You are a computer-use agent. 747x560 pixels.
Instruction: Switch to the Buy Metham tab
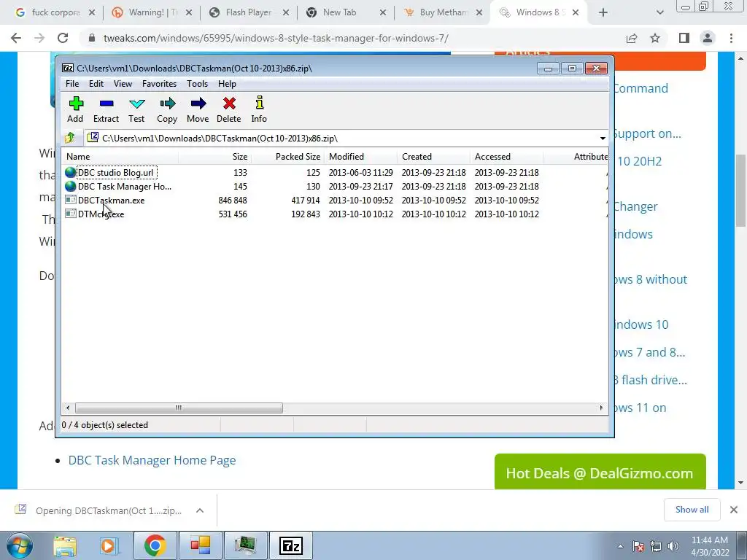444,12
